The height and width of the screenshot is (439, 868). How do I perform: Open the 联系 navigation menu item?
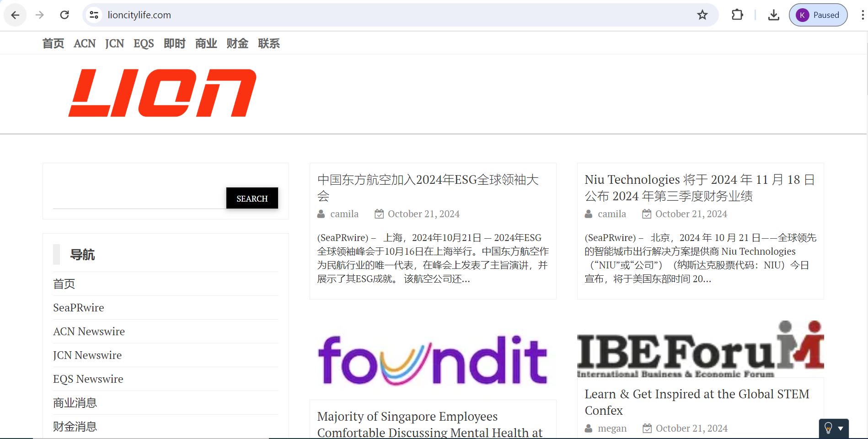click(268, 43)
